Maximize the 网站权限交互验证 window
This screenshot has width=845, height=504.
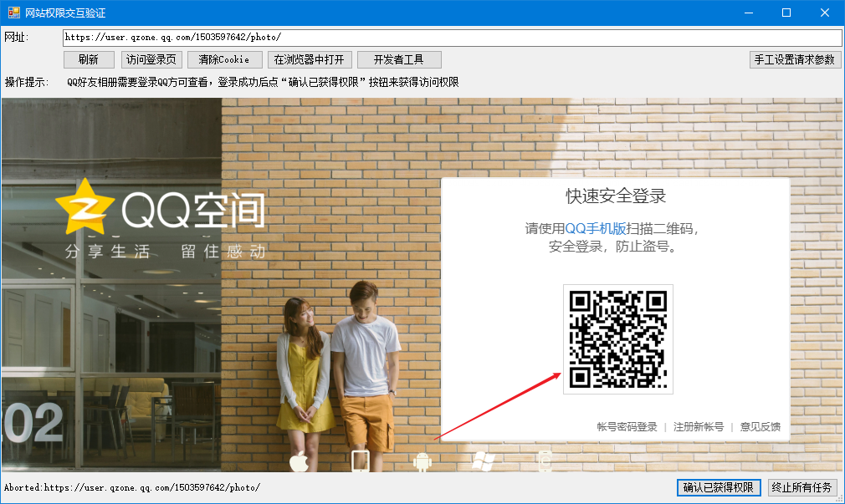(786, 13)
